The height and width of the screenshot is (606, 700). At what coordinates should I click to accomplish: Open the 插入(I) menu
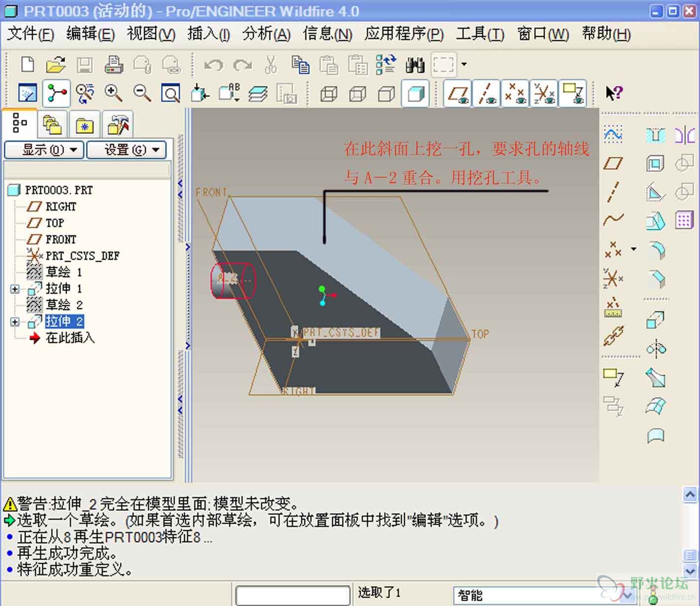209,34
